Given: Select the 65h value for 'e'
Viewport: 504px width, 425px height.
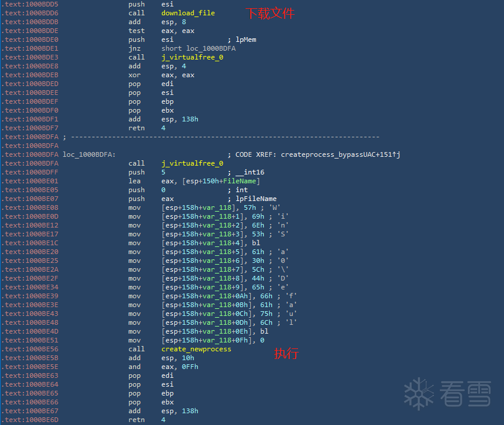Looking at the screenshot, I should (258, 287).
